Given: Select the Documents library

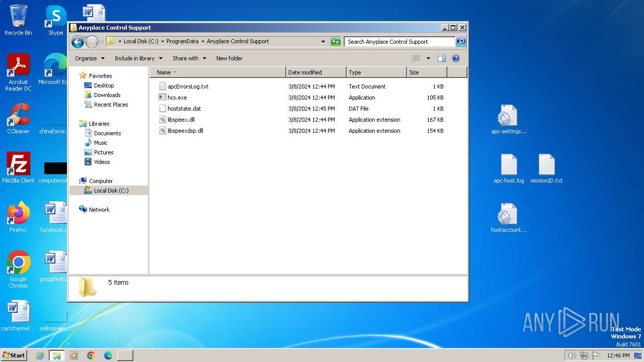Looking at the screenshot, I should (x=107, y=133).
